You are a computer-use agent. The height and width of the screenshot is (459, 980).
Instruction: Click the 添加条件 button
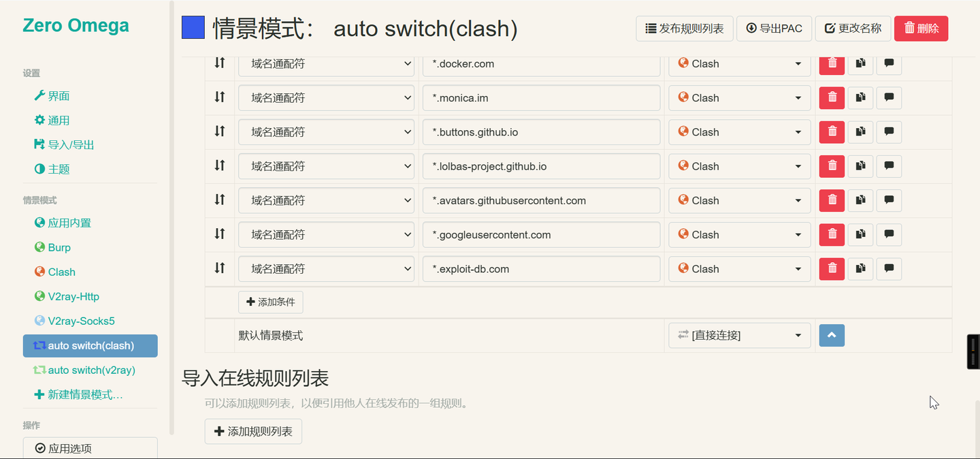click(270, 302)
